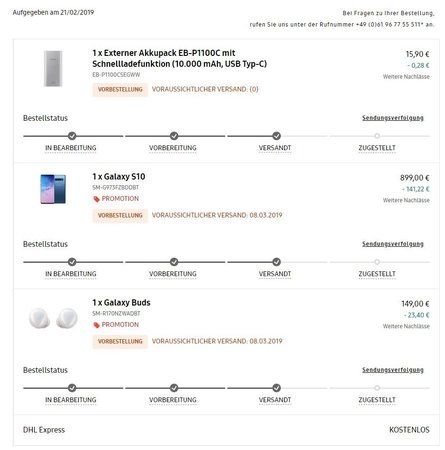Click the Galaxy Buds 'In Bearbeitung' checkmark icon

pos(72,388)
